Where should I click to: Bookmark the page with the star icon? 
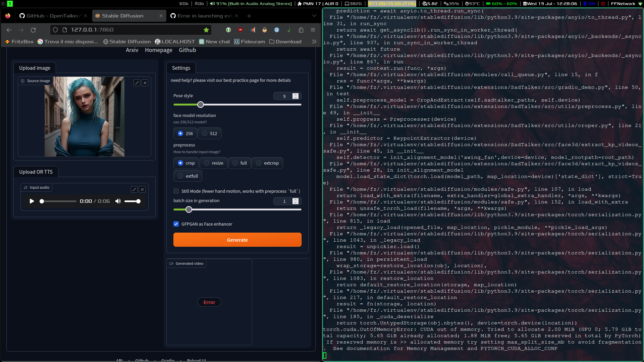(x=206, y=30)
